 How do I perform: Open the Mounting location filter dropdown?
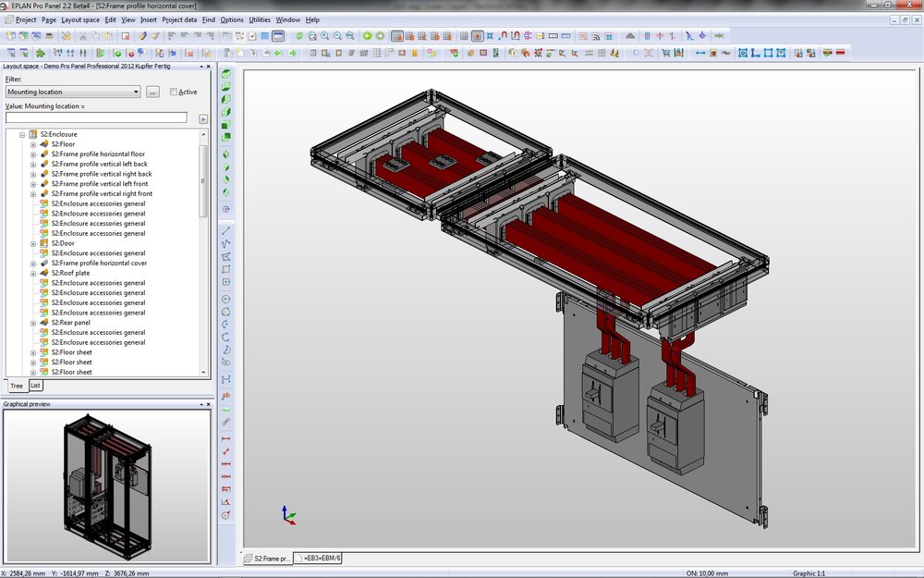[x=136, y=92]
